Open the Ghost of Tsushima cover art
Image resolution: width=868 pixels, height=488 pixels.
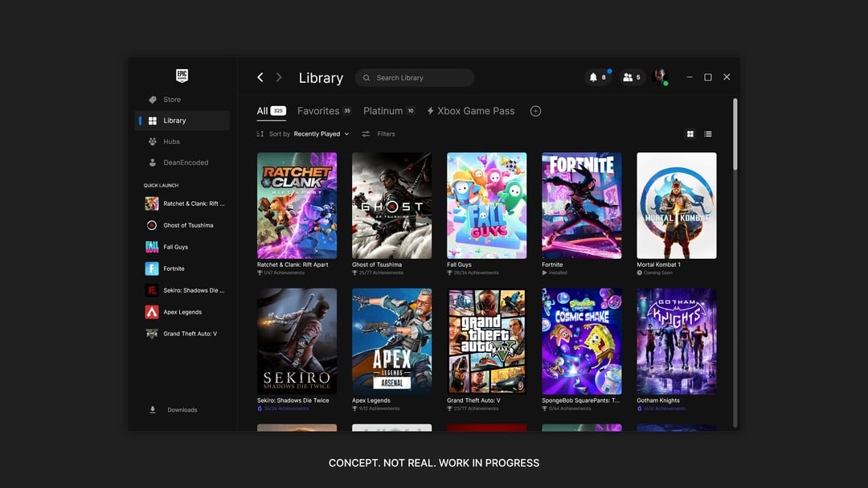[391, 204]
